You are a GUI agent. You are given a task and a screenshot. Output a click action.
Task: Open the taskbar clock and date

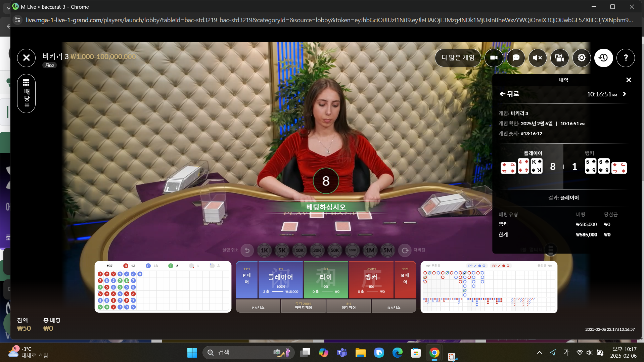(624, 353)
